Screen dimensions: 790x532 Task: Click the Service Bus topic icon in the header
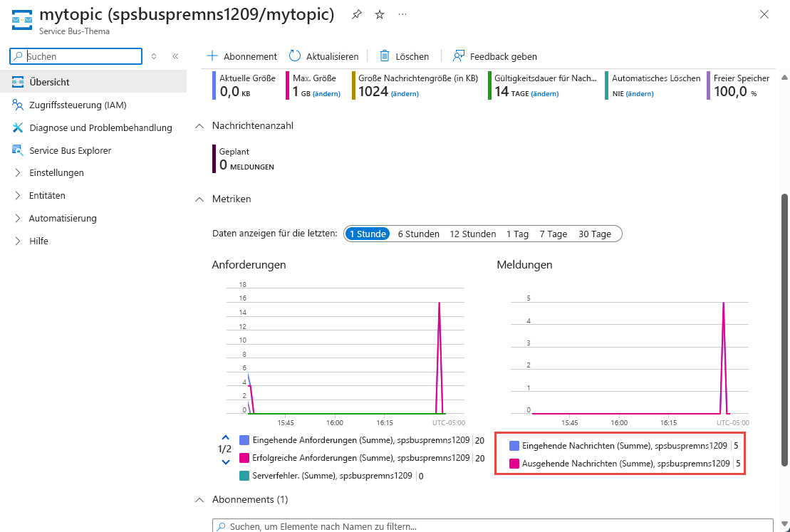21,20
